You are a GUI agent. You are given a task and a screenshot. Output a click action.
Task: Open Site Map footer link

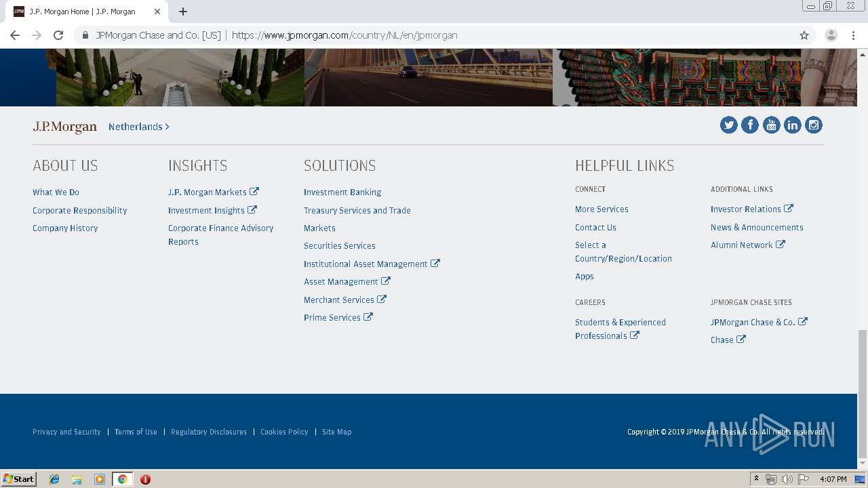point(336,432)
